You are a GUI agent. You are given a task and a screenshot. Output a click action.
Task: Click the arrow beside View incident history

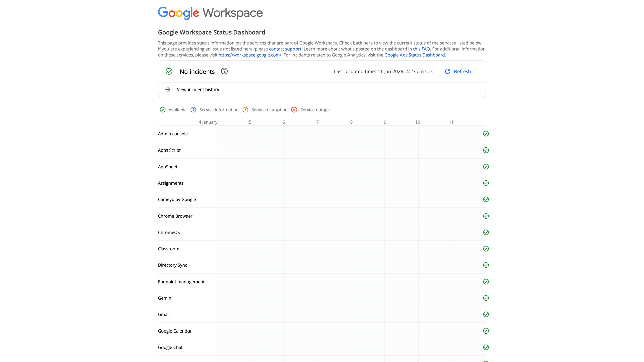point(167,89)
